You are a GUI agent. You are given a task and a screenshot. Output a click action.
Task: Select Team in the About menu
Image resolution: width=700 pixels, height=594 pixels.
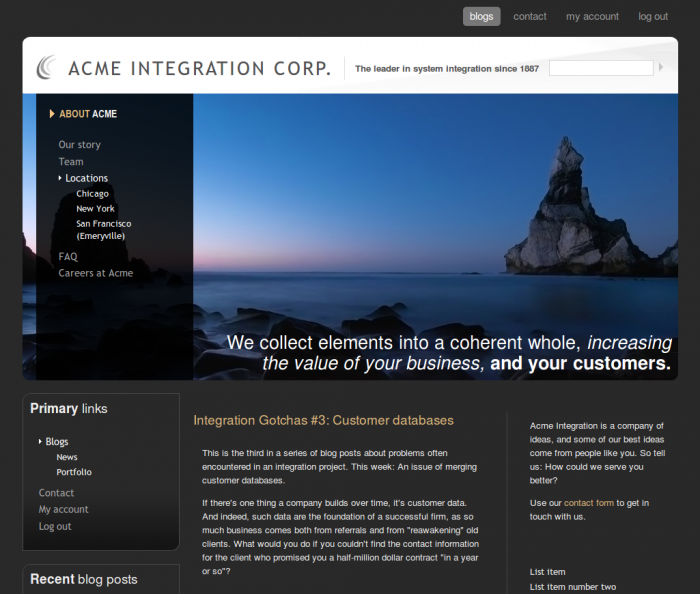coord(71,162)
